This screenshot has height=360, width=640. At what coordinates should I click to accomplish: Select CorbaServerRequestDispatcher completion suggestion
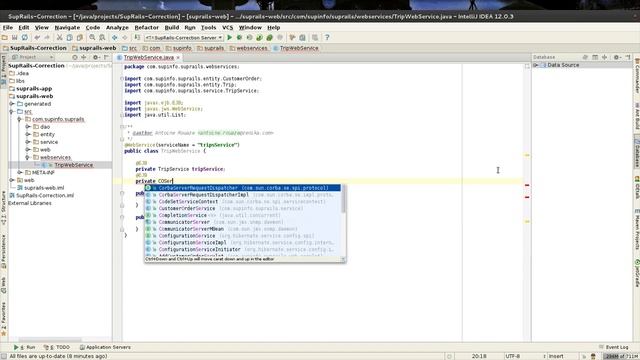click(242, 188)
